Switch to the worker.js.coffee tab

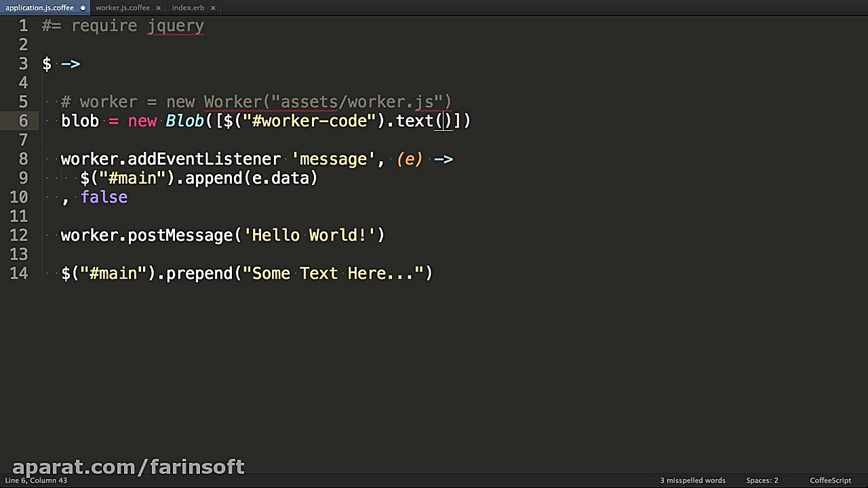coord(122,7)
